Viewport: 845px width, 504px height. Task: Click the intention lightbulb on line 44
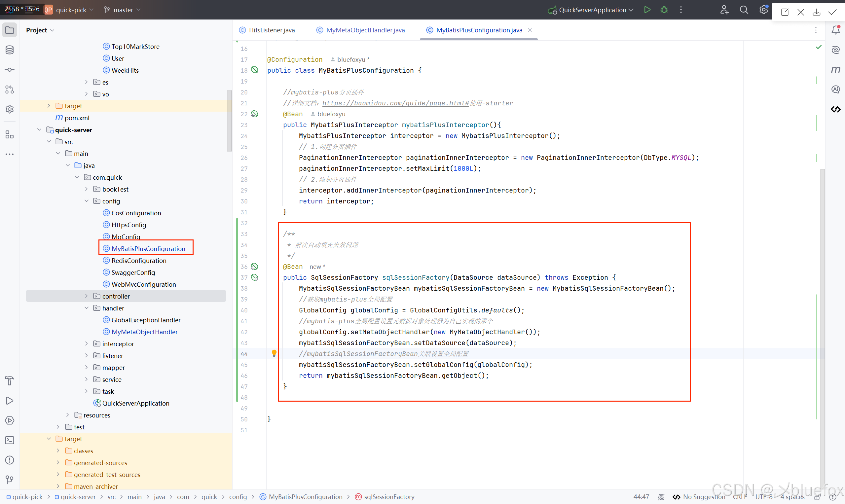point(274,353)
